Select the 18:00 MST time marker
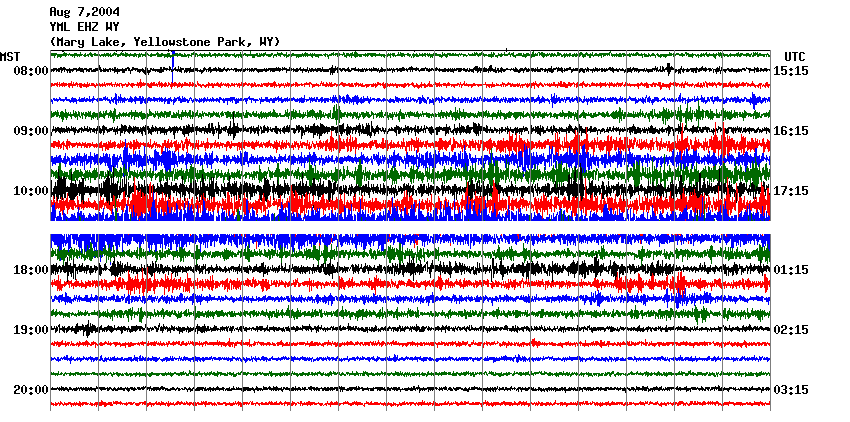This screenshot has height=422, width=850. (x=30, y=270)
